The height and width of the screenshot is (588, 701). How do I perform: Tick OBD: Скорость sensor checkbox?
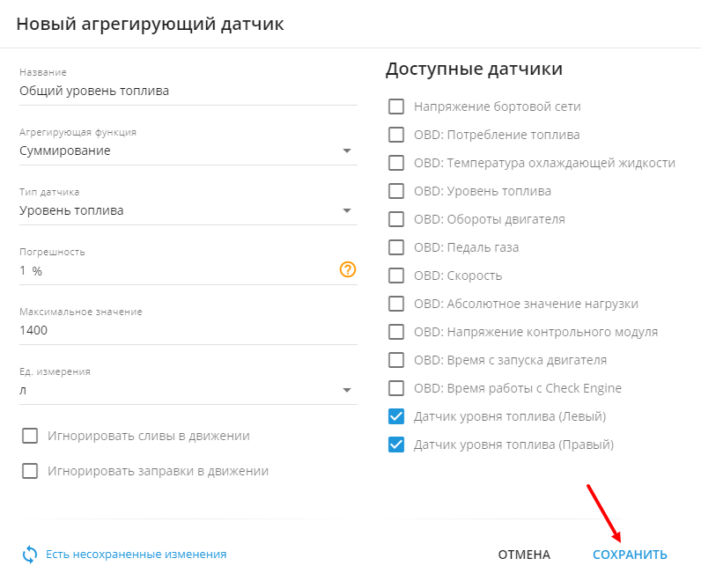tap(396, 276)
